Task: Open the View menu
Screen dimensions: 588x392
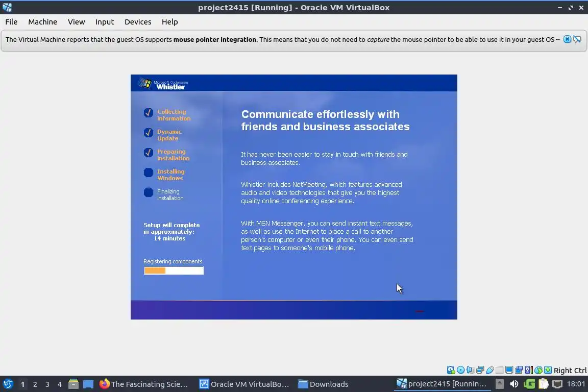Action: click(76, 22)
